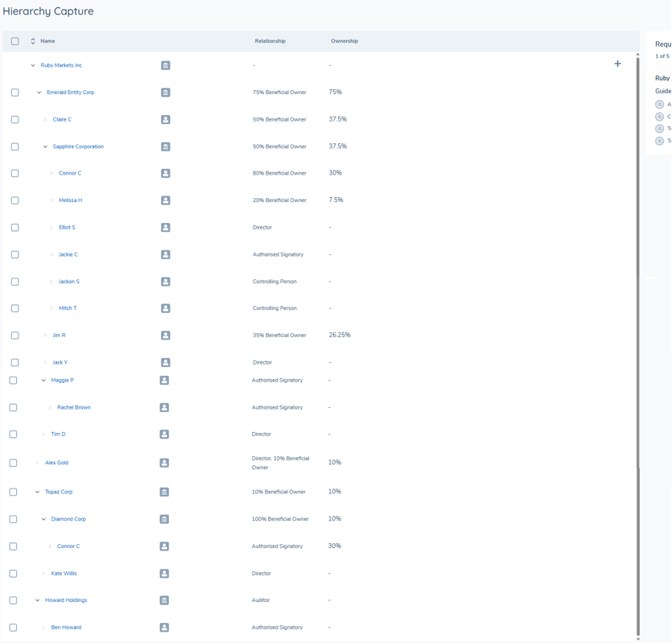Click "100% Beneficial Owner" relationship text
672x643 pixels.
(280, 519)
